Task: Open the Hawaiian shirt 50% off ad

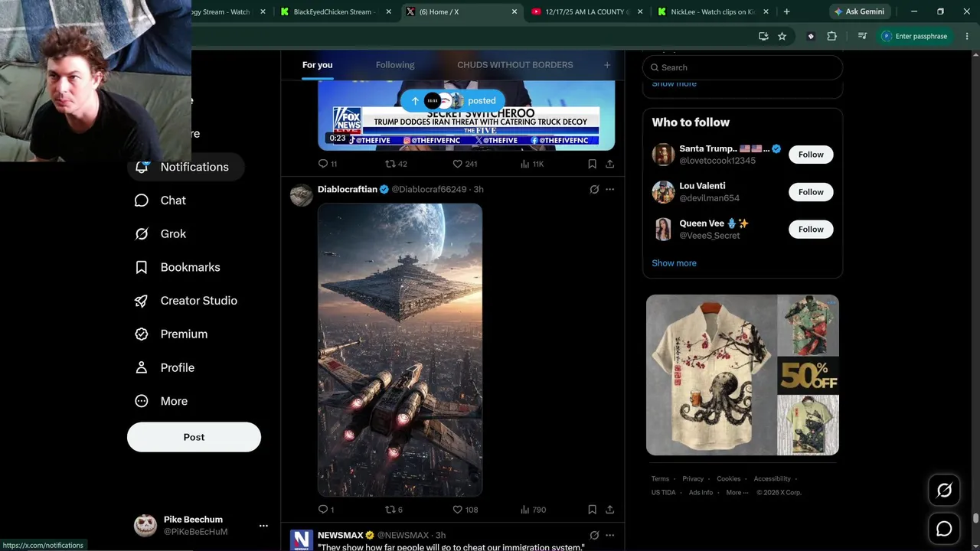Action: click(x=743, y=375)
